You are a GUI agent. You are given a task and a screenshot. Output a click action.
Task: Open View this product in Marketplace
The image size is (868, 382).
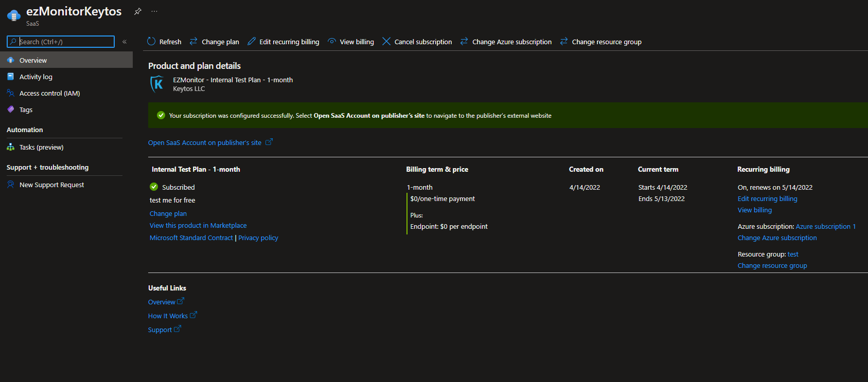[x=198, y=225]
